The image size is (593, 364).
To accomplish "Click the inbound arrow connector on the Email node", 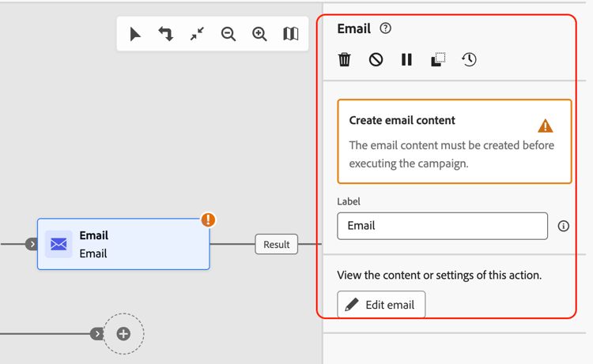I will click(x=32, y=244).
